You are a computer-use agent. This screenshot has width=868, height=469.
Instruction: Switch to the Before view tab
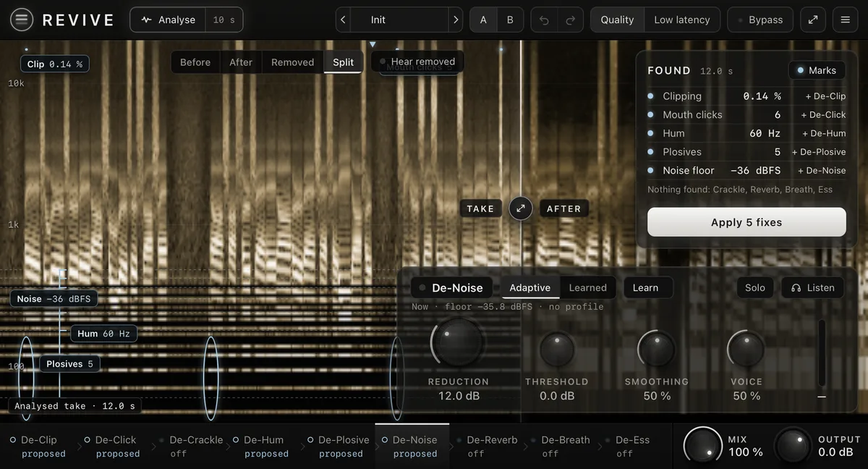point(195,62)
